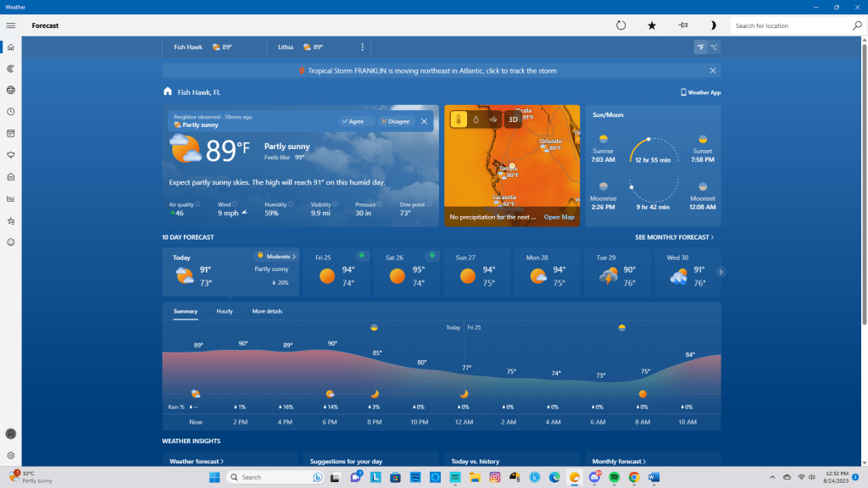Select the temperature map layer icon
868x488 pixels.
458,119
